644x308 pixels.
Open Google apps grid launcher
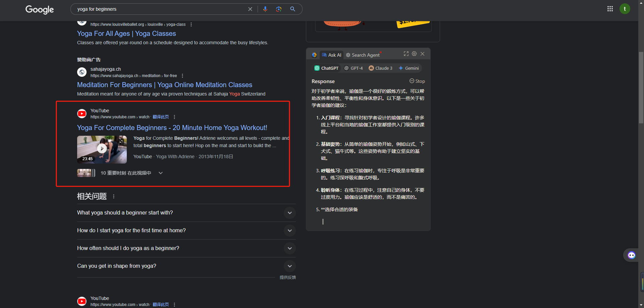point(610,9)
